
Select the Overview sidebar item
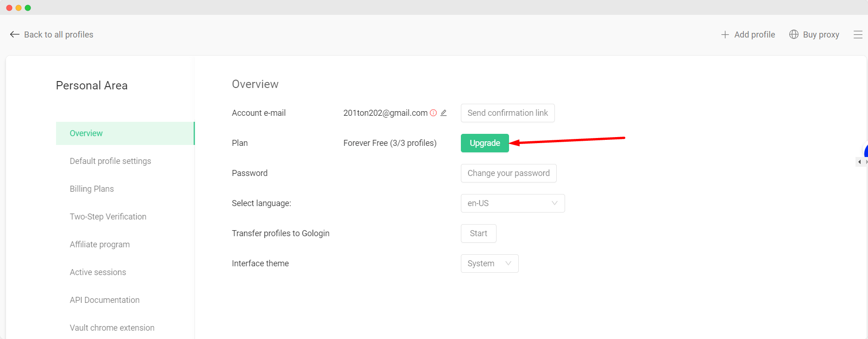(x=125, y=133)
